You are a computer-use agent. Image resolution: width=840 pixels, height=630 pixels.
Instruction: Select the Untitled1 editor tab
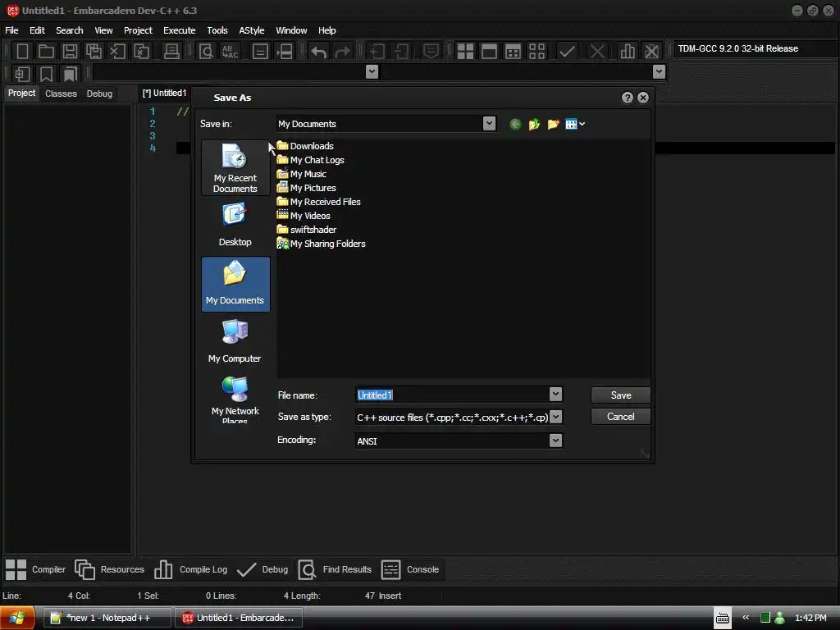pyautogui.click(x=164, y=94)
